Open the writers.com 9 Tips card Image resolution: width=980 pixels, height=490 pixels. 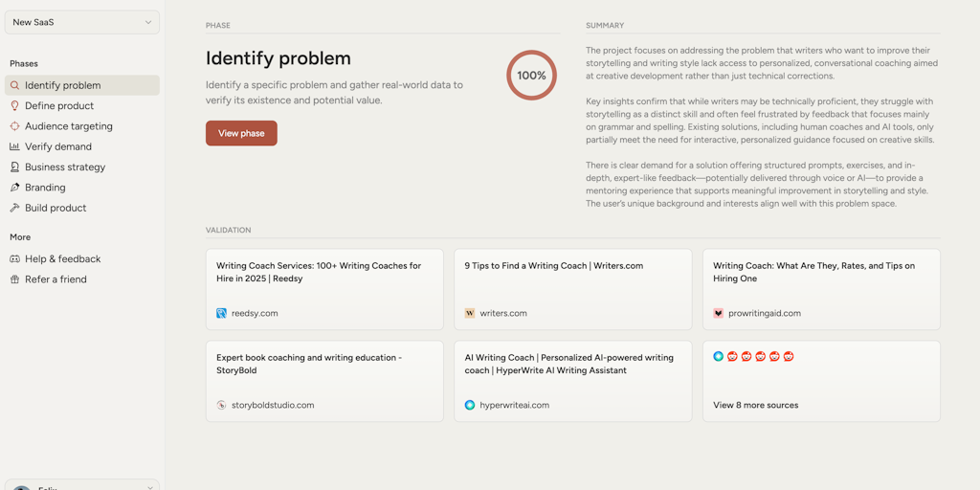(572, 289)
